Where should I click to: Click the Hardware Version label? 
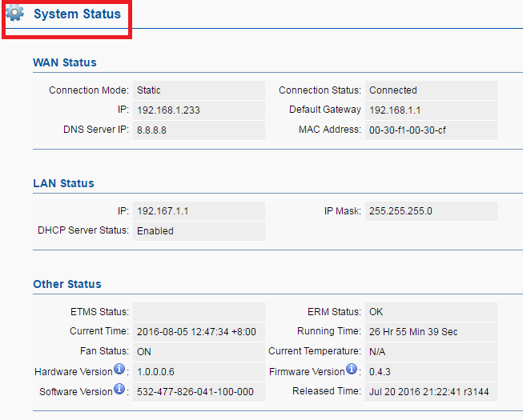(74, 372)
